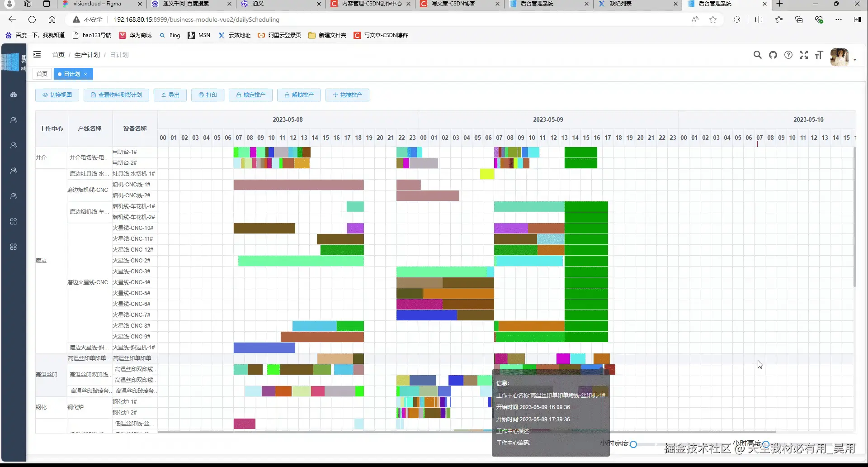Open the 新建文件夹 bookmarks folder
The width and height of the screenshot is (868, 467).
pyautogui.click(x=327, y=35)
